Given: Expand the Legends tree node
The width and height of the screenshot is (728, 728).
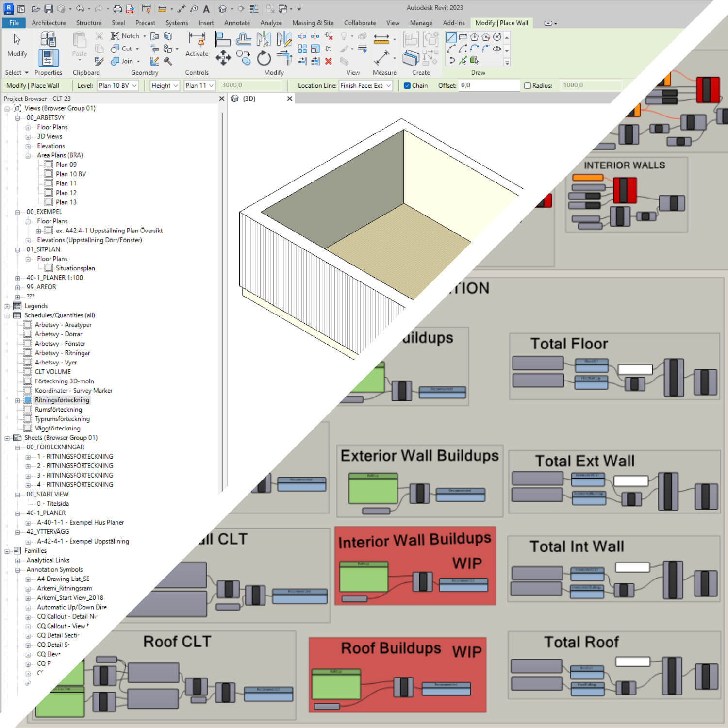Looking at the screenshot, I should coord(7,306).
